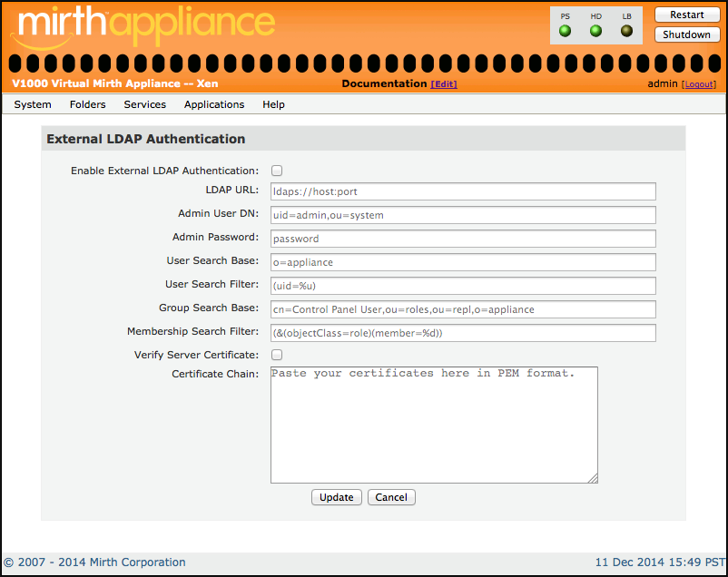Click inside the Certificate Chain textarea
728x577 pixels.
pyautogui.click(x=434, y=425)
